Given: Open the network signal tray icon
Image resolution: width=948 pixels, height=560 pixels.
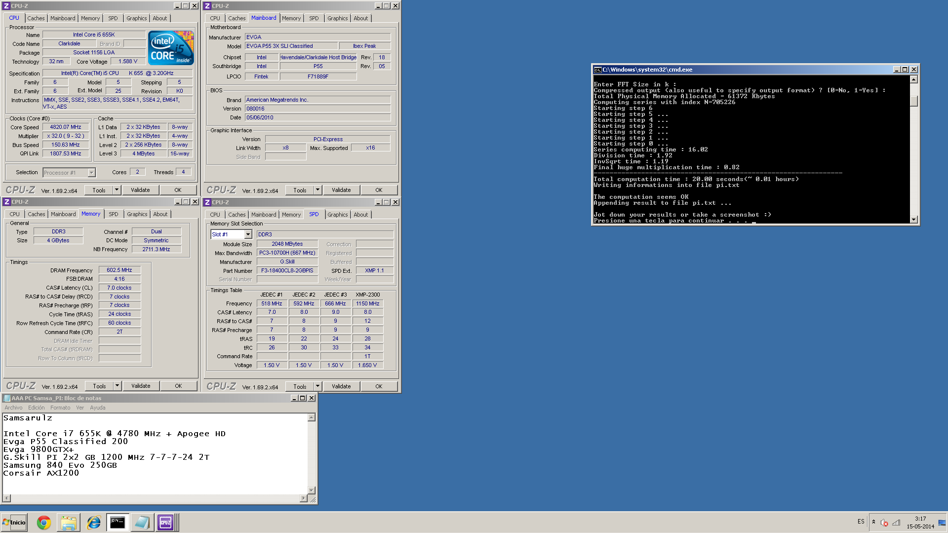Looking at the screenshot, I should [896, 523].
